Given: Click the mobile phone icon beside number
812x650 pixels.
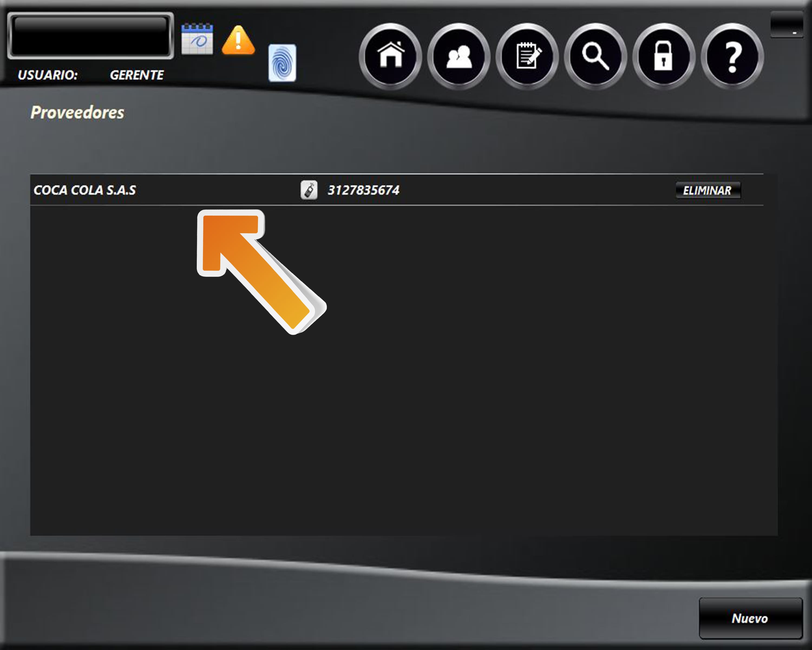Looking at the screenshot, I should coord(309,190).
